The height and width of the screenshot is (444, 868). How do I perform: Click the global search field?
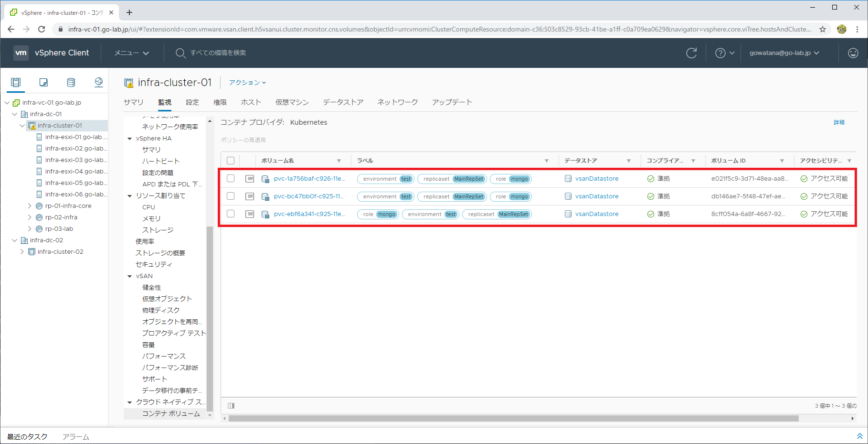(218, 53)
